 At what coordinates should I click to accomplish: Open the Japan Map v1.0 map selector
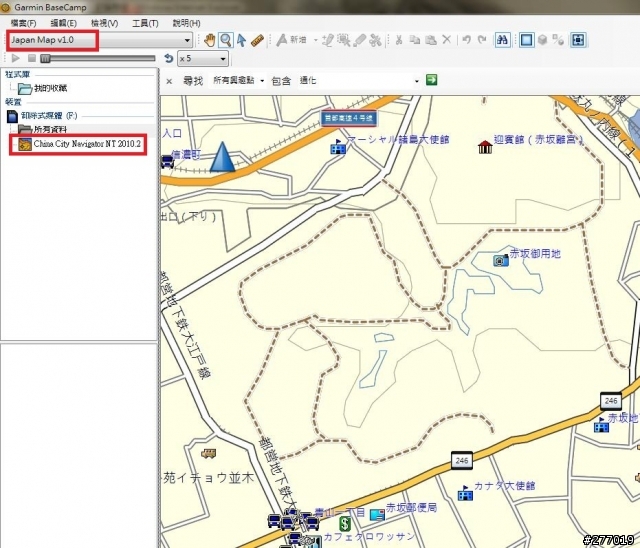[100, 40]
